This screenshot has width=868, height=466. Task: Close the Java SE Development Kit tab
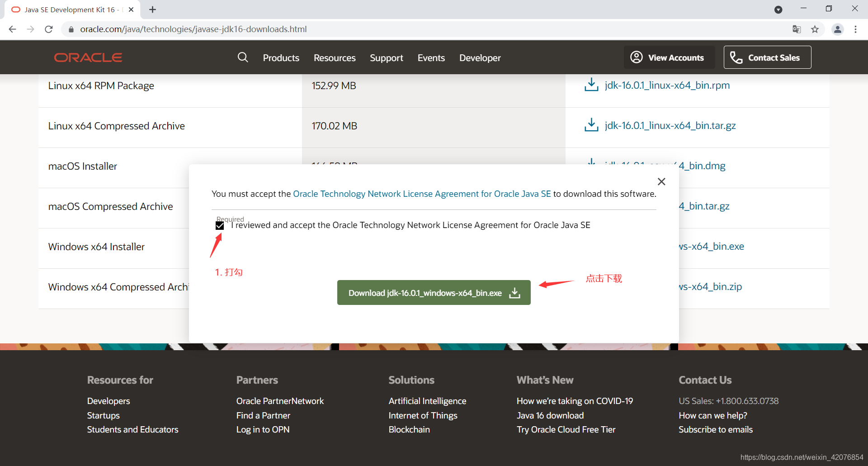[x=131, y=10]
